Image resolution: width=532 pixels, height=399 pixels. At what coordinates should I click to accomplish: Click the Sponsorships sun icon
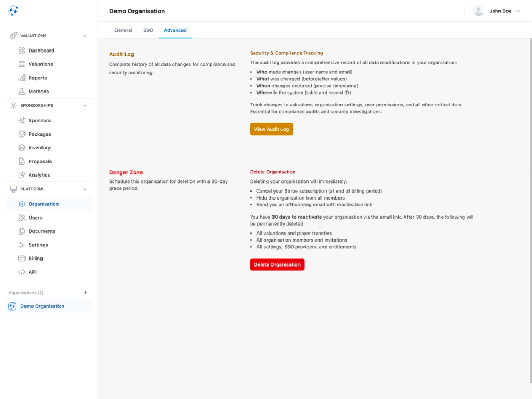coord(14,105)
